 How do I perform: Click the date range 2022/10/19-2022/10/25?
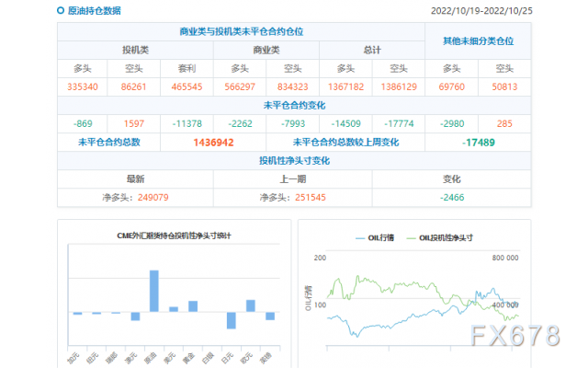[481, 10]
